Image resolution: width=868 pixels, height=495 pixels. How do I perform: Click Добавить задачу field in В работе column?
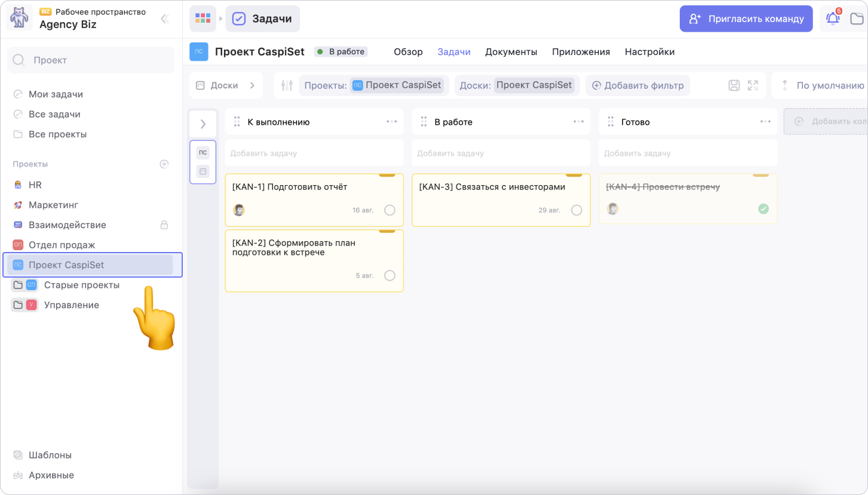click(x=501, y=153)
